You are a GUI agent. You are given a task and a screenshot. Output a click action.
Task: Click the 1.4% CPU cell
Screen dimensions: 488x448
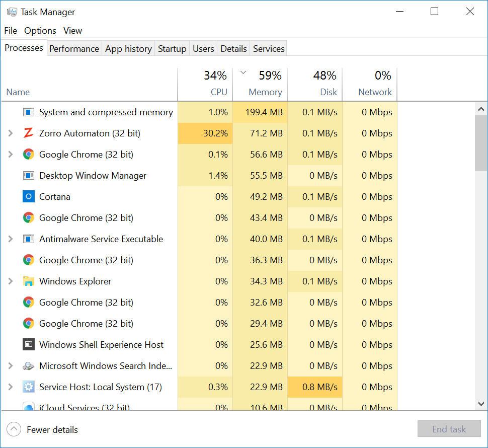tap(205, 176)
